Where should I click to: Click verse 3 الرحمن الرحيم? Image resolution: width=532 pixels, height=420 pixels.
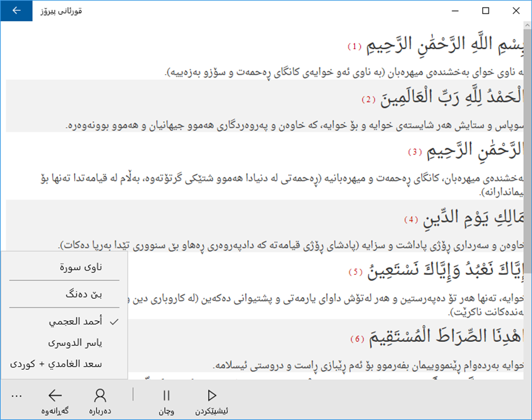(474, 150)
